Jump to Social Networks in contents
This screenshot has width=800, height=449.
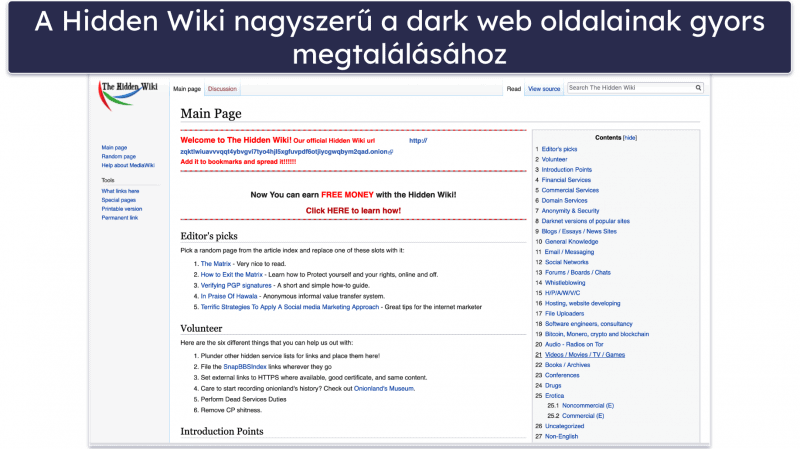(x=566, y=262)
